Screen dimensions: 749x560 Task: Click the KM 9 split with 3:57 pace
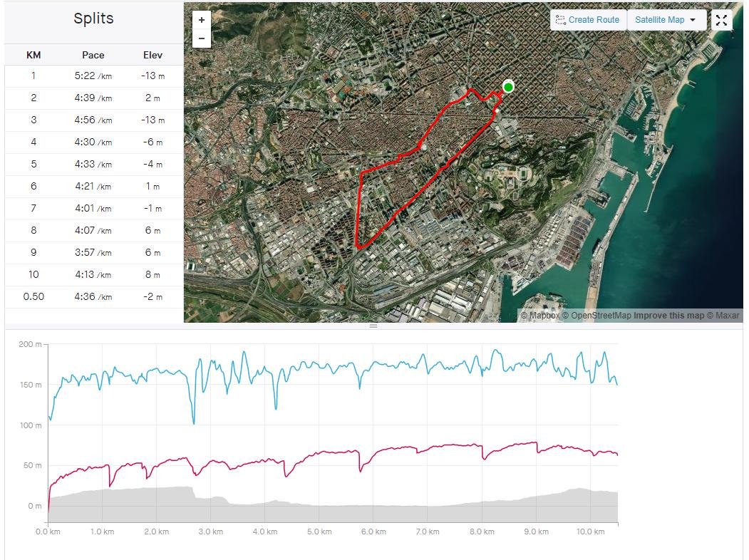[94, 252]
